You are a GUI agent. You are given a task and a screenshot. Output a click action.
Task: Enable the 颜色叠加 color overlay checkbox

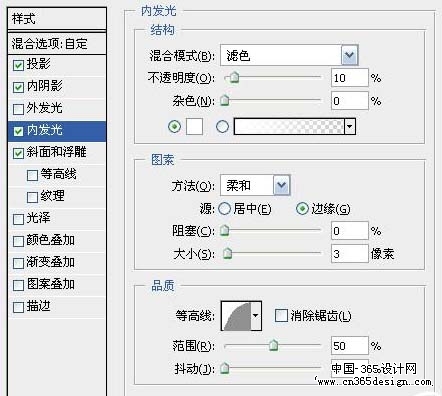pos(18,241)
